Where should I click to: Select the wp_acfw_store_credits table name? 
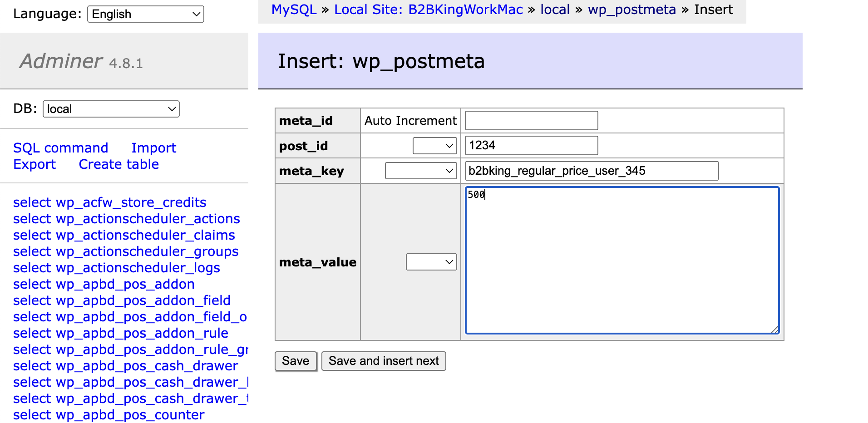tap(131, 202)
